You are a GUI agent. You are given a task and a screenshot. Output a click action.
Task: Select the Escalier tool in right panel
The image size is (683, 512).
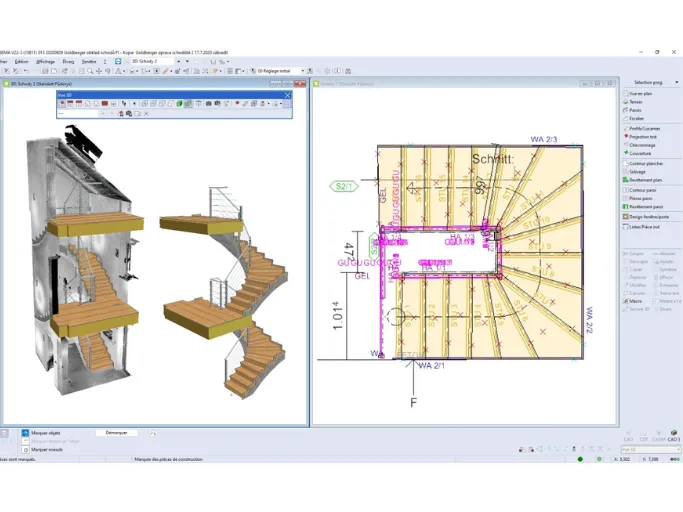pos(636,119)
